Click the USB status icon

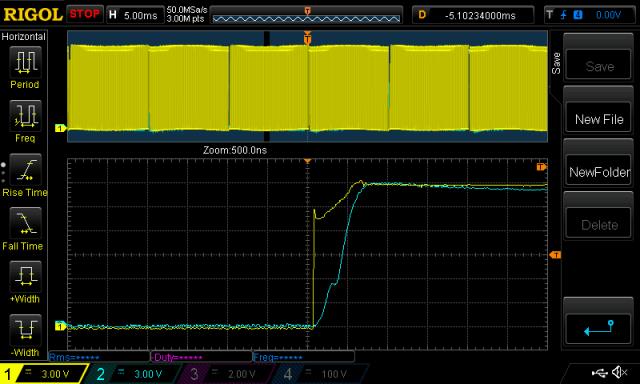click(600, 372)
